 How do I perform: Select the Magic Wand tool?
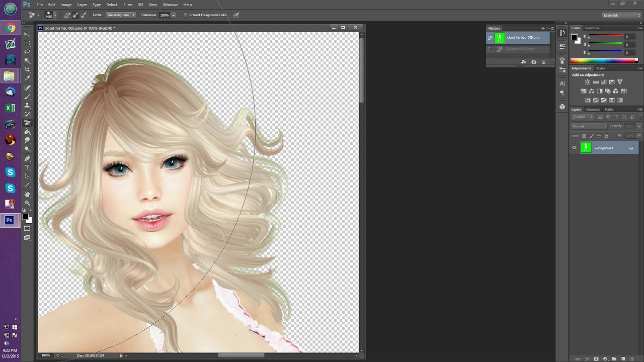(27, 60)
